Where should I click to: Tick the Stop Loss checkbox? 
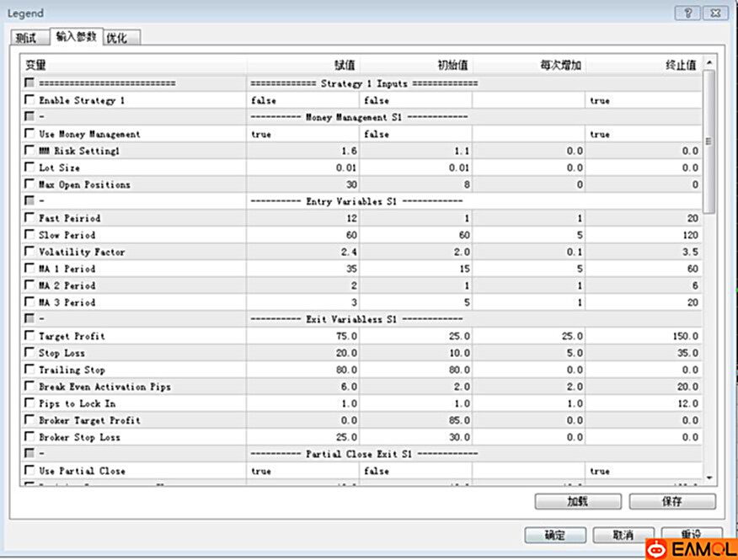pos(30,353)
